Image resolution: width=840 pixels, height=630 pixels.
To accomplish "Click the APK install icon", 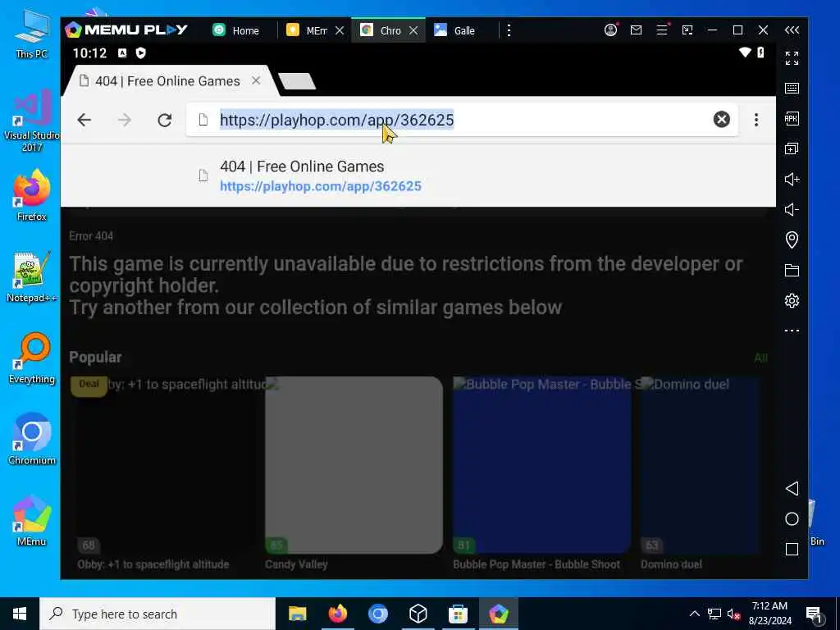I will point(792,118).
